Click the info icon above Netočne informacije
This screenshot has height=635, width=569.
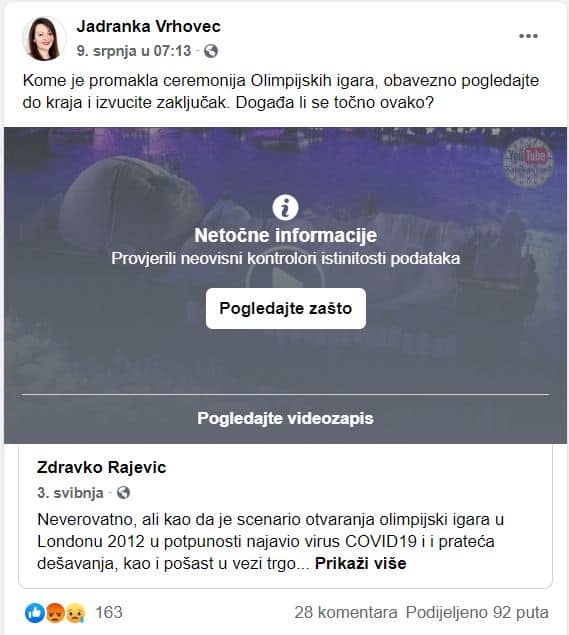tap(285, 208)
